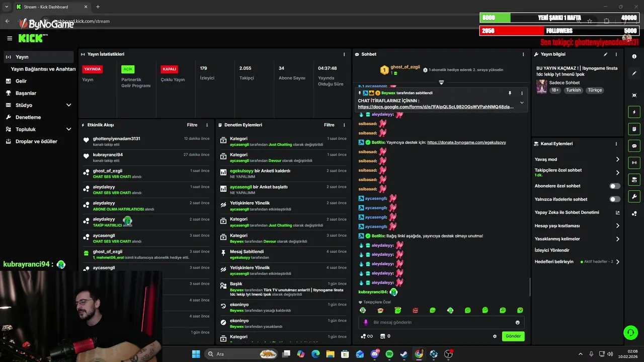Toggle the camera widget icon in the right sidebar

[x=634, y=179]
